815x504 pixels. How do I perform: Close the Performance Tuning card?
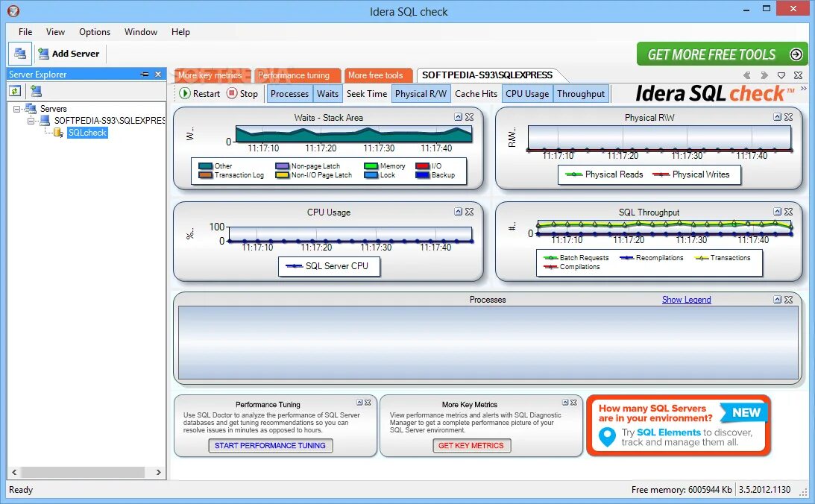(368, 403)
